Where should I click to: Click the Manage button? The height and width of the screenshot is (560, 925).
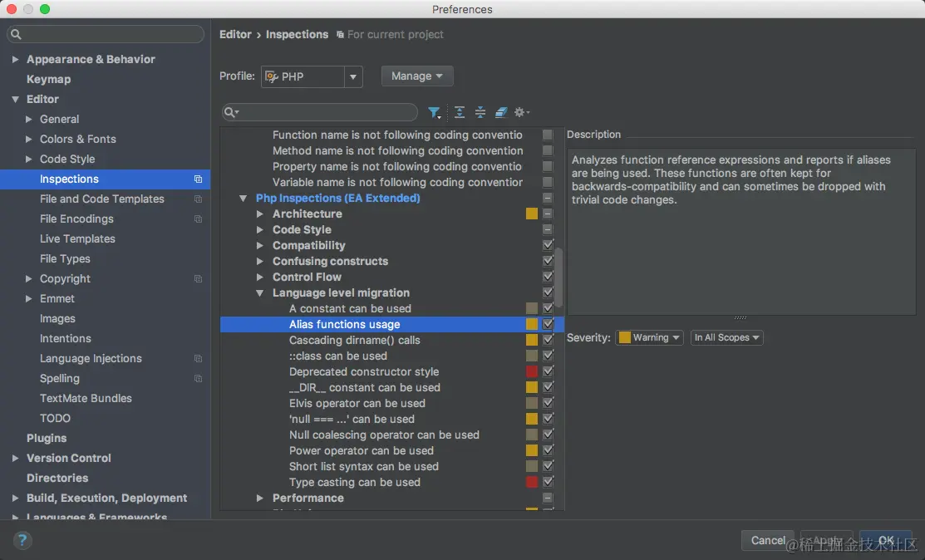point(417,76)
